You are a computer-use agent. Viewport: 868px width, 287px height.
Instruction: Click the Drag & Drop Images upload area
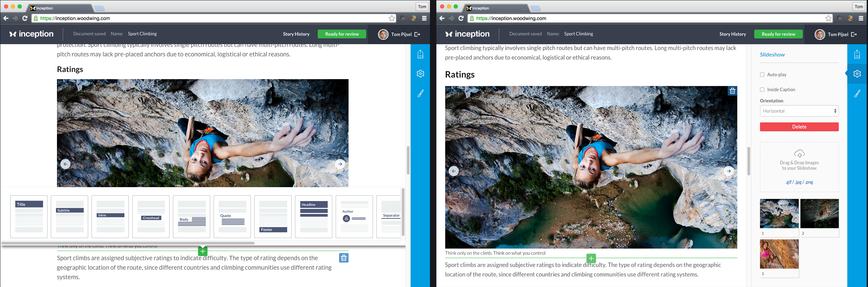point(799,167)
